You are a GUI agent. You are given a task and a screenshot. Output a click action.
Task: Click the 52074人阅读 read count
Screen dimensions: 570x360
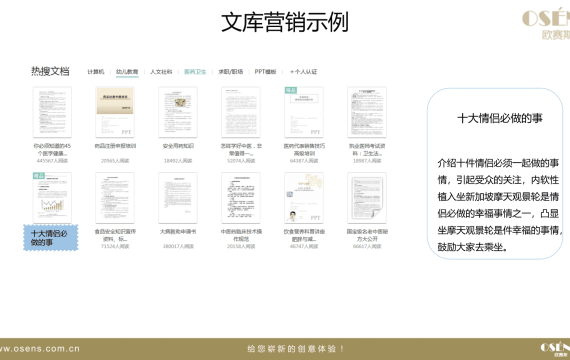pyautogui.click(x=241, y=160)
